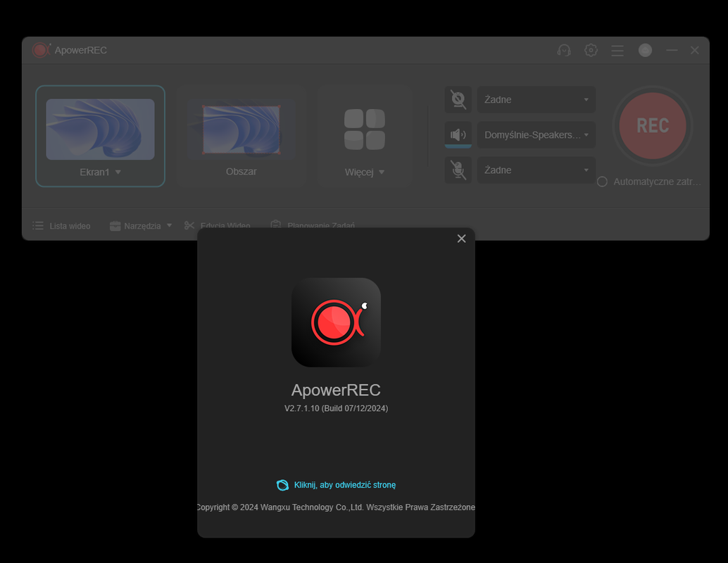Screen dimensions: 728x563
Task: Click the user account avatar icon
Action: click(x=645, y=50)
